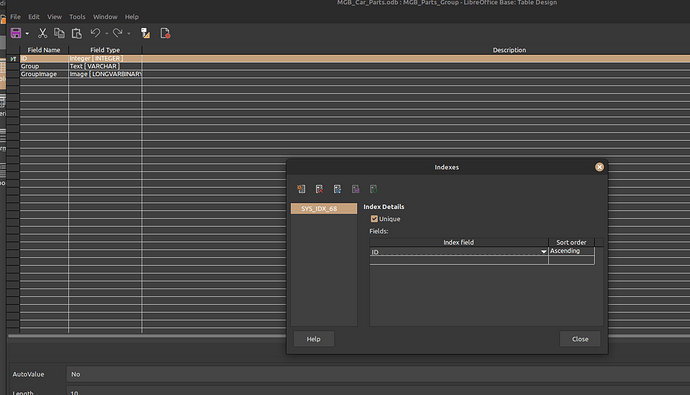Select the ID field name cell
Viewport: 690px width, 395px height.
(44, 59)
